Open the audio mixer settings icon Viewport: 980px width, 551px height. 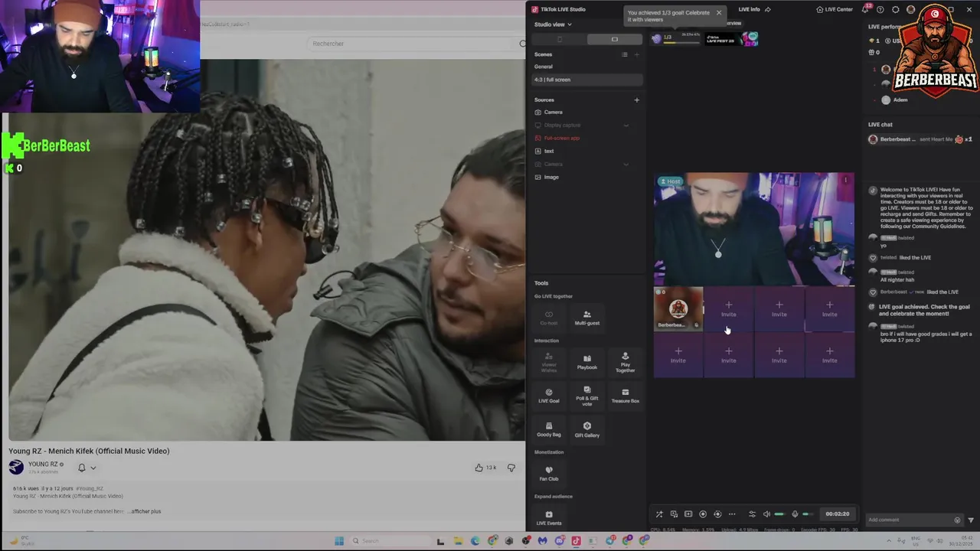click(752, 514)
